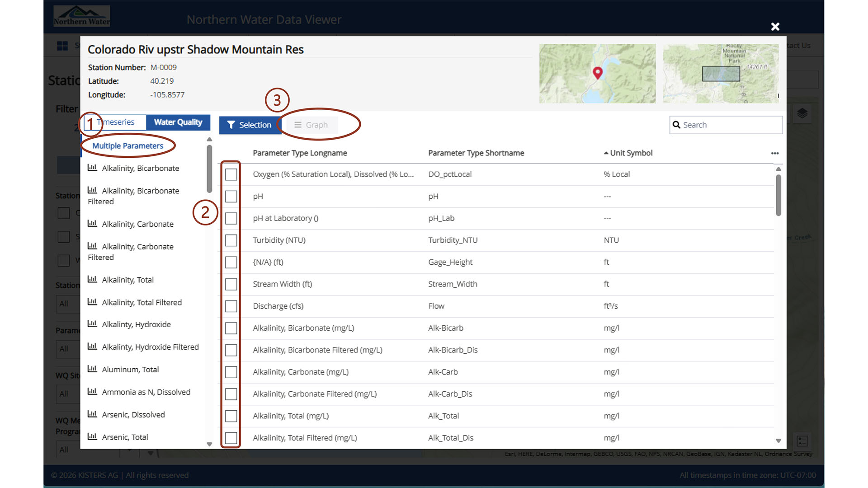Tick the Stream Width (ft) checkbox
Screen dimensions: 868x488
click(231, 284)
